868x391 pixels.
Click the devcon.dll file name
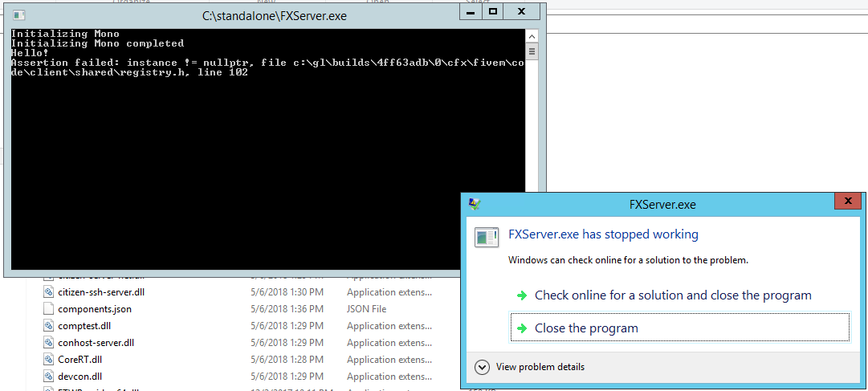point(79,377)
